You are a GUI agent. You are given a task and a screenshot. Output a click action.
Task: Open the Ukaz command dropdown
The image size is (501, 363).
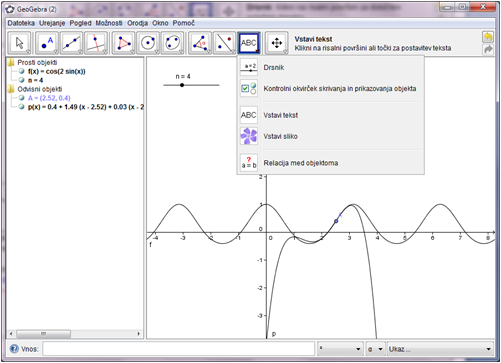[440, 349]
